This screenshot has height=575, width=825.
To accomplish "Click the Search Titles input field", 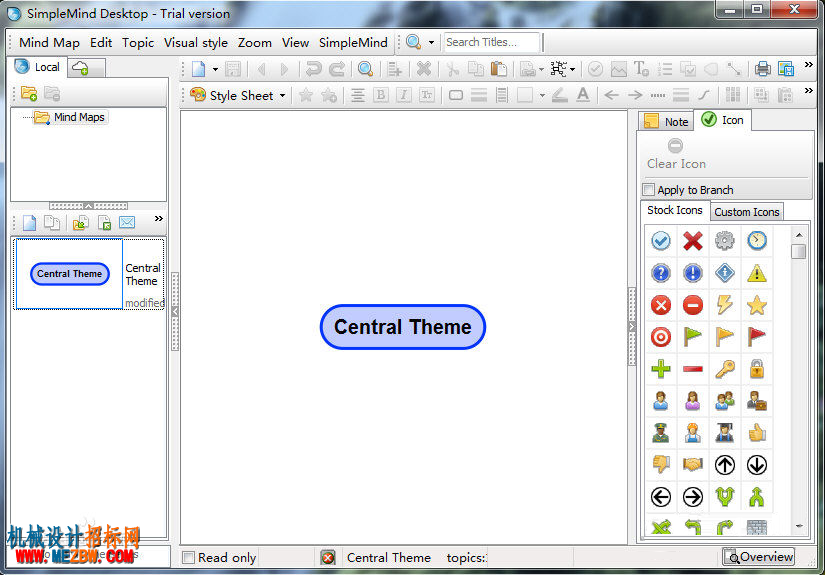I will (x=492, y=42).
